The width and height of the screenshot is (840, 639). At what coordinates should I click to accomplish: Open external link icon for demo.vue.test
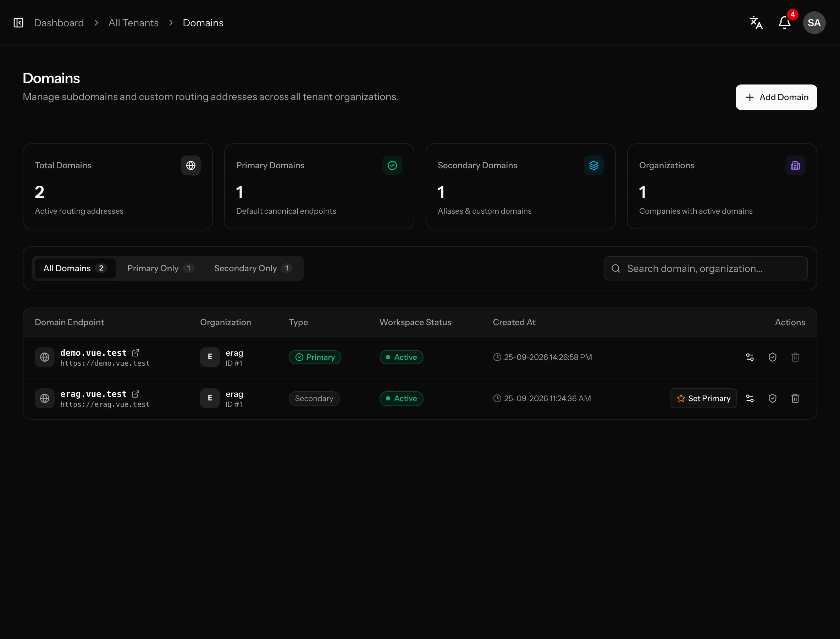click(x=135, y=353)
